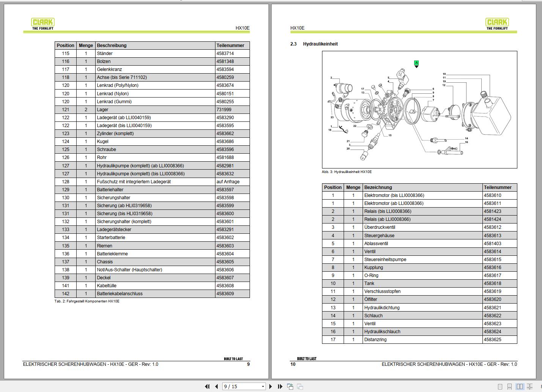
Task: Click the Clark logo on page 9
Action: tap(43, 24)
